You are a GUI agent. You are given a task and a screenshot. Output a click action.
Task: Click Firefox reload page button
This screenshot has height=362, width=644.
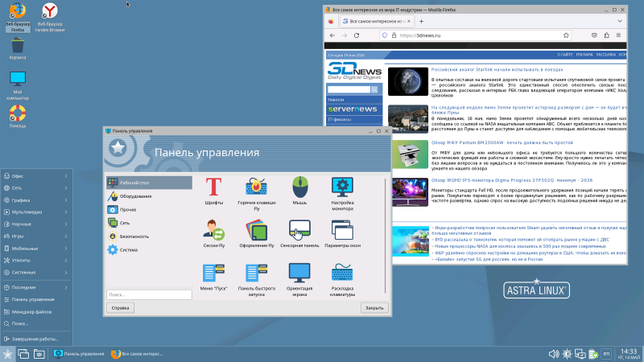coord(357,35)
